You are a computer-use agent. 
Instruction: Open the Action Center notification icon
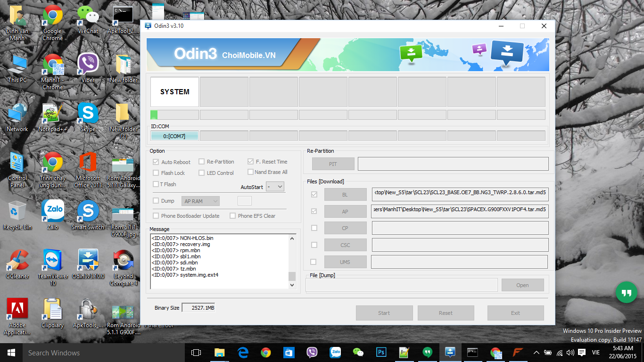pos(582,353)
